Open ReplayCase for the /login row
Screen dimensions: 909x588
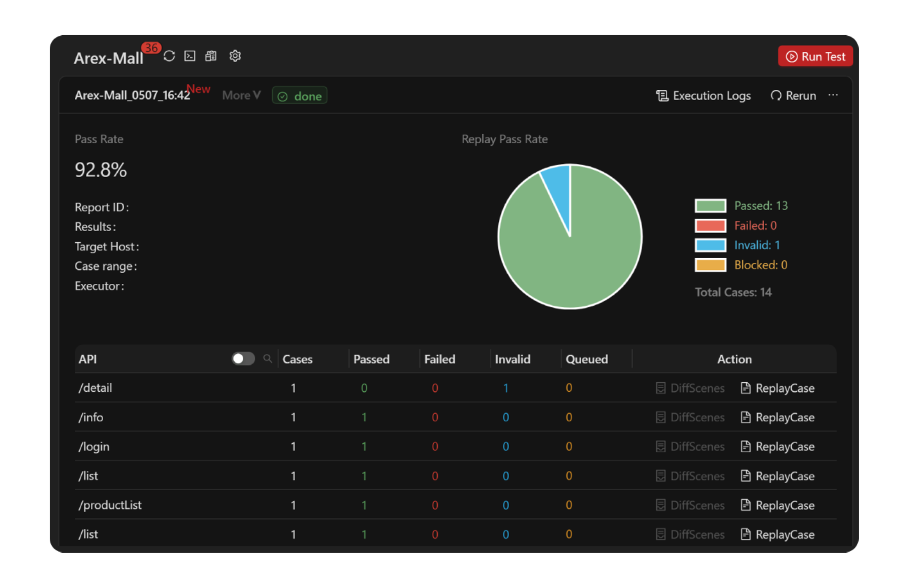[x=777, y=447]
